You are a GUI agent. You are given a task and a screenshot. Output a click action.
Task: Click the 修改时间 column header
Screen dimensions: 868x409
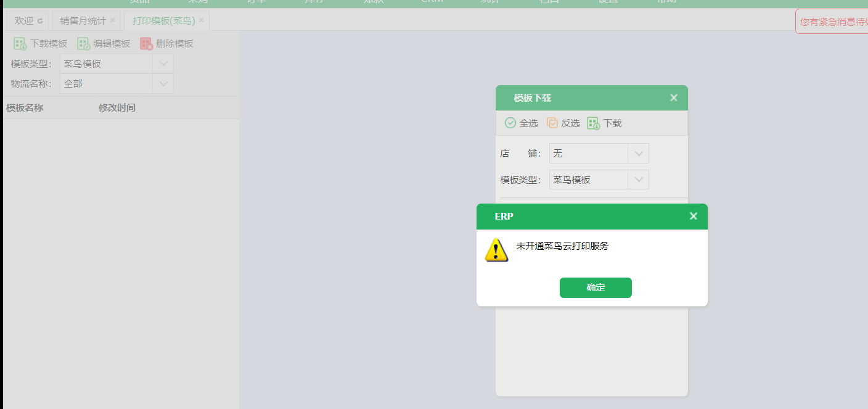coord(117,108)
